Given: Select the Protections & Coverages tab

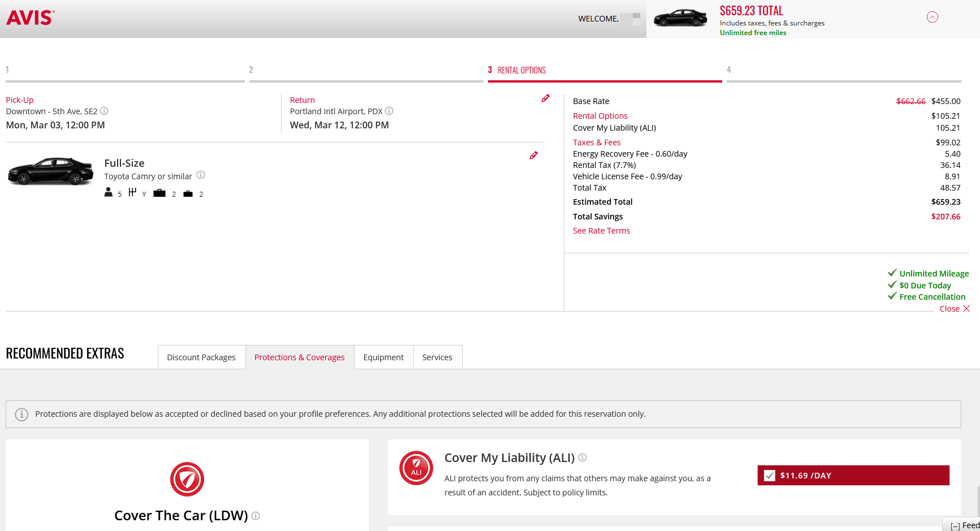Looking at the screenshot, I should (x=299, y=357).
